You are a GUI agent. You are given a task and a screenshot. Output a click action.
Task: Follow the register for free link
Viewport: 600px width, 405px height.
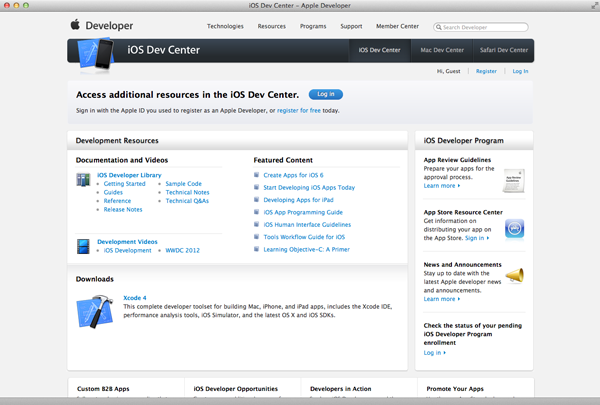click(x=299, y=110)
